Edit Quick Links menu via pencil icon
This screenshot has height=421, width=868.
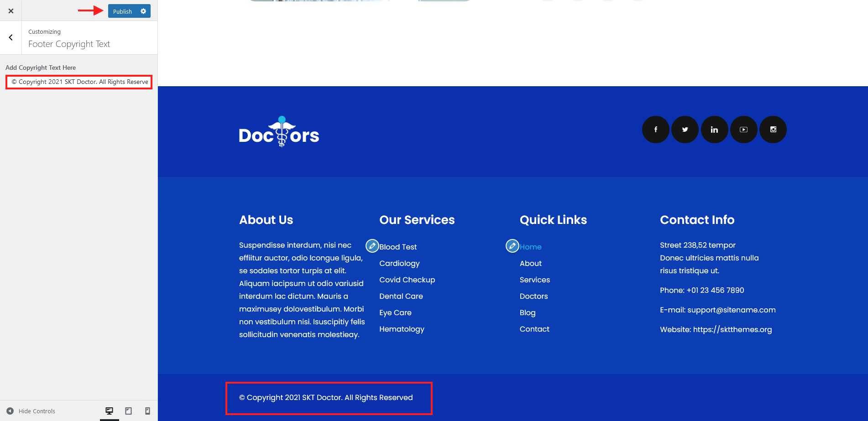tap(512, 246)
